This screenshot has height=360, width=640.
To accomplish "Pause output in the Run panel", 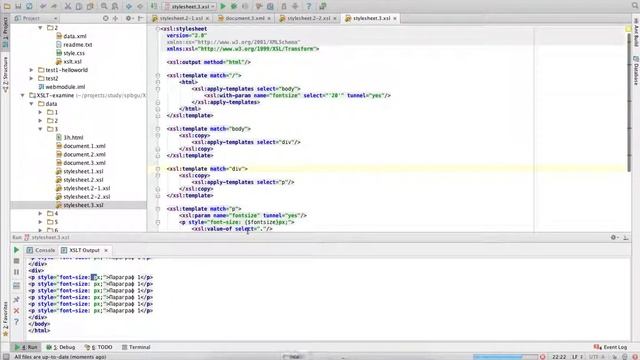I will pyautogui.click(x=16, y=272).
